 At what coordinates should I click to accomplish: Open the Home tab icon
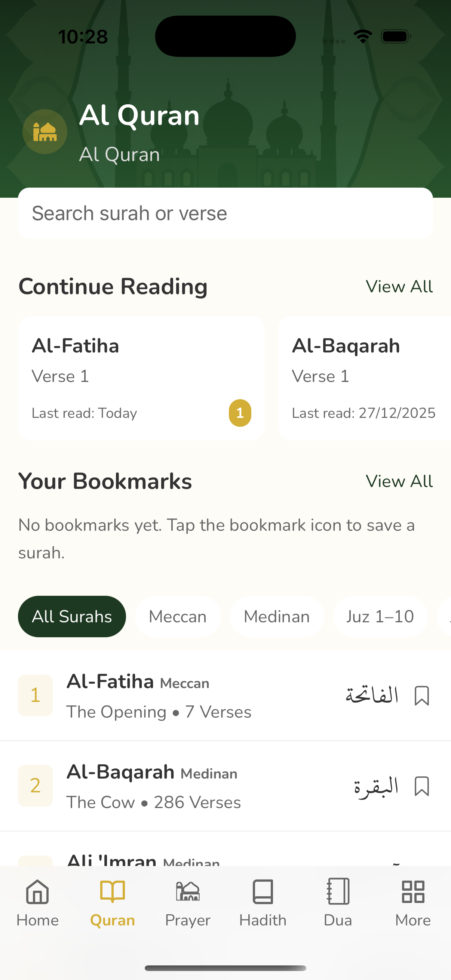click(x=37, y=891)
